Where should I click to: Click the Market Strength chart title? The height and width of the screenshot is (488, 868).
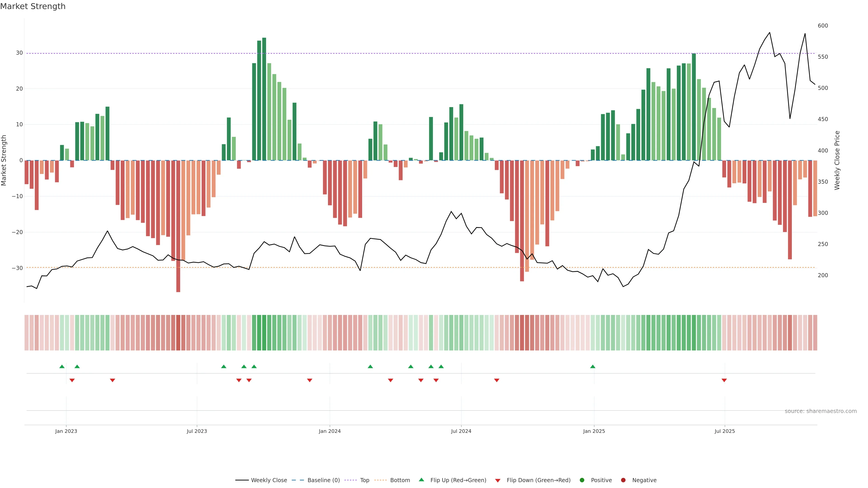[x=33, y=6]
